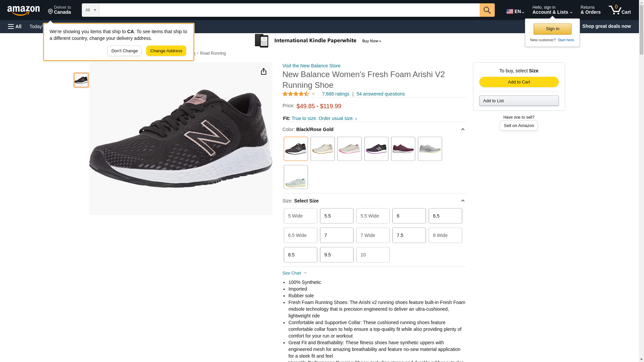This screenshot has width=644, height=362.
Task: Collapse the Color section chevron
Action: [463, 129]
